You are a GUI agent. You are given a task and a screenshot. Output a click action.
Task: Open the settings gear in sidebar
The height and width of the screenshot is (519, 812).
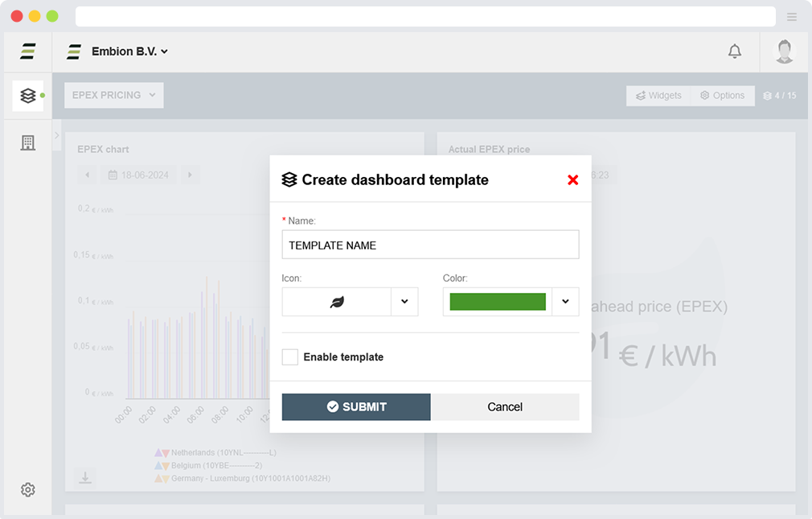28,489
